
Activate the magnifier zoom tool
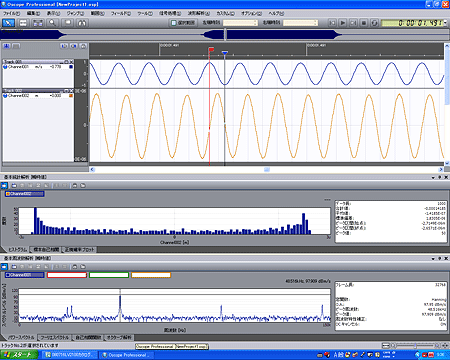point(52,23)
